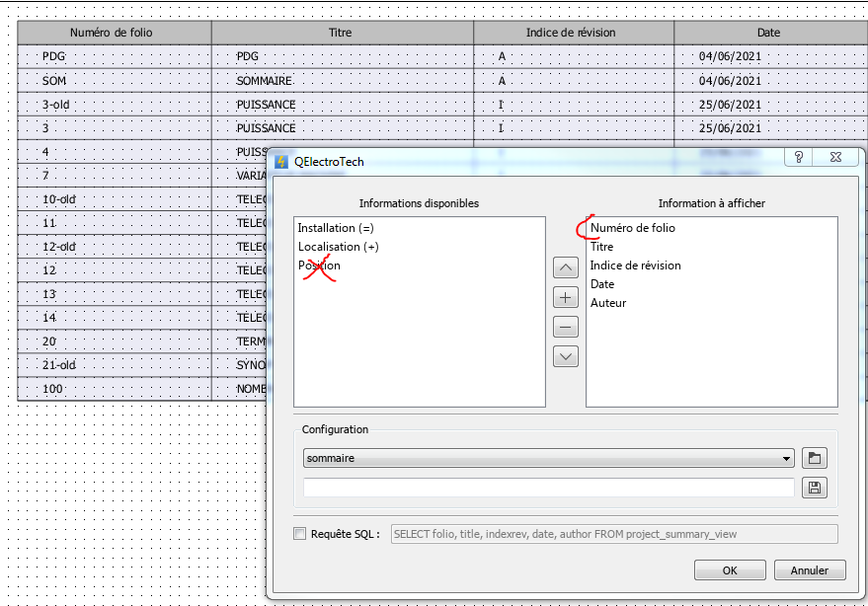Enable the Requête SQL checkbox
Image resolution: width=868 pixels, height=606 pixels.
pos(300,534)
